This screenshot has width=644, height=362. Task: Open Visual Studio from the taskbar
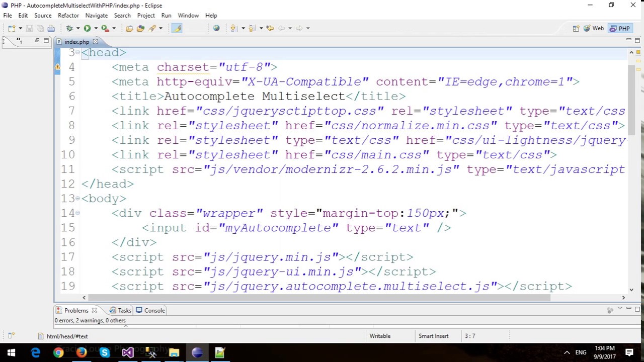tap(128, 352)
